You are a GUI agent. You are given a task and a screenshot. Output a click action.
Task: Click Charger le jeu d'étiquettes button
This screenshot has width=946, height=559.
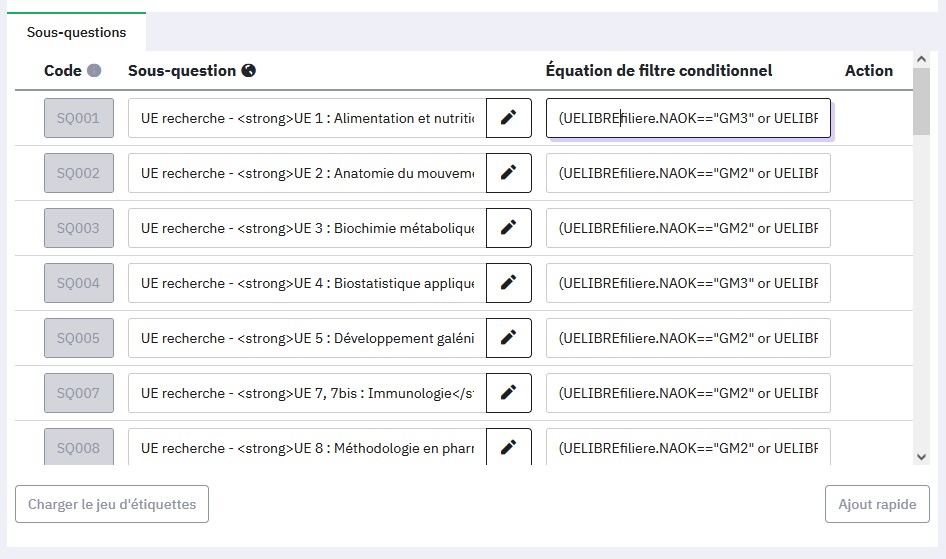[112, 504]
